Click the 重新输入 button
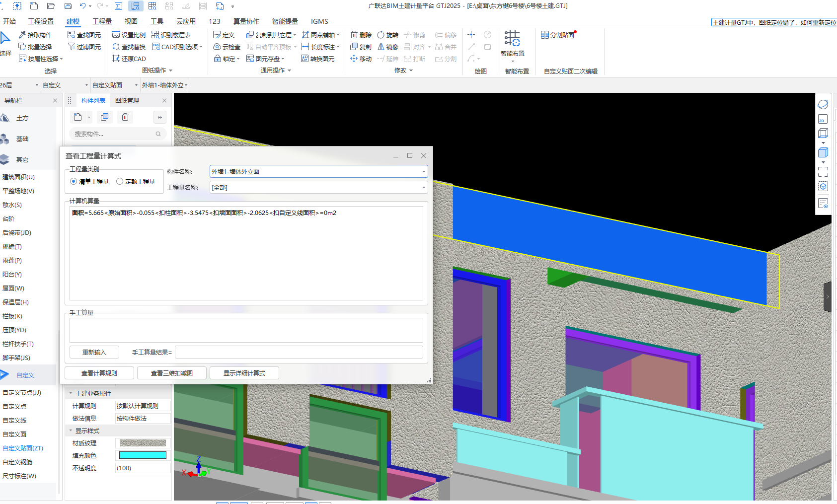The width and height of the screenshot is (837, 504). (94, 352)
